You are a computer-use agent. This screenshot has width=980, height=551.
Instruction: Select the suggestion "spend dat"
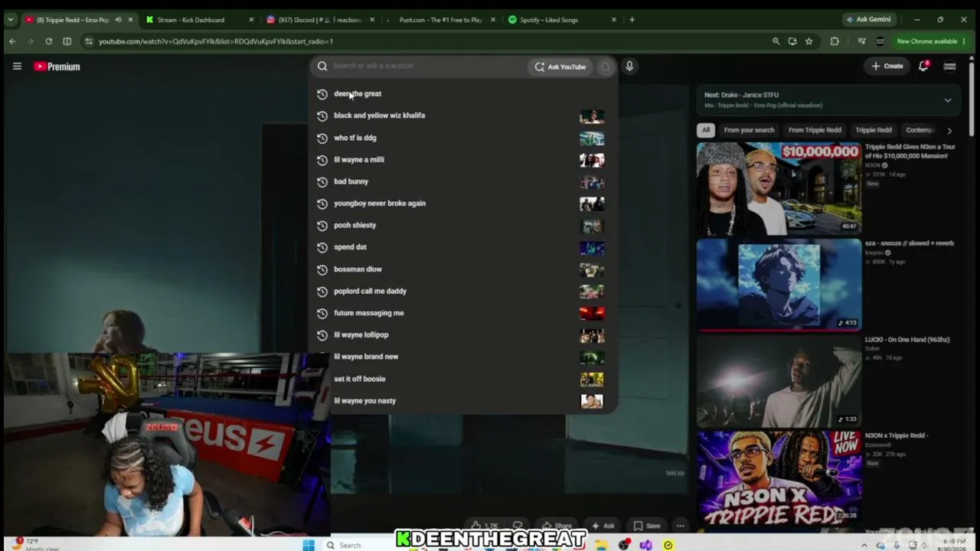(x=350, y=247)
